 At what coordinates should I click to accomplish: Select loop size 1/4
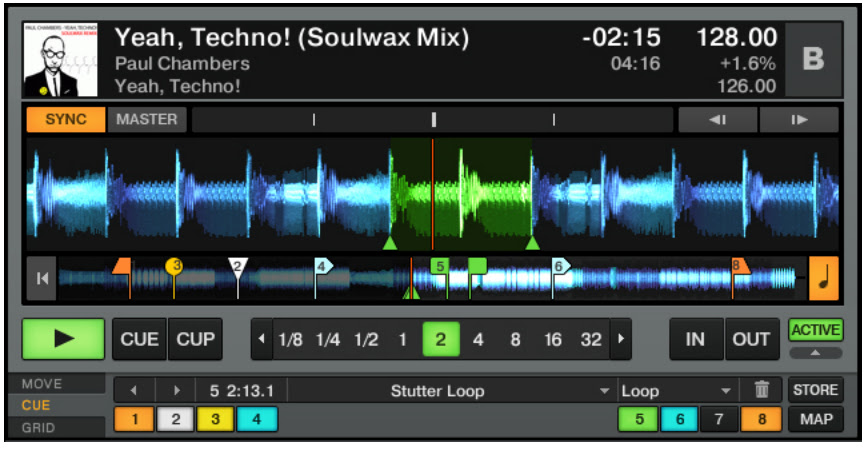click(x=328, y=339)
